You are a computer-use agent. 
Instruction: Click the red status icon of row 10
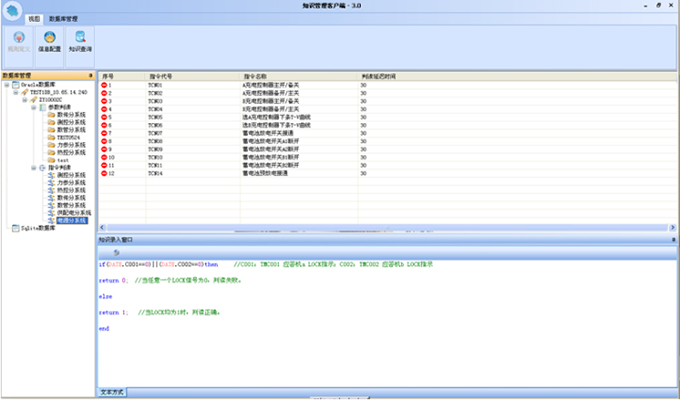104,157
